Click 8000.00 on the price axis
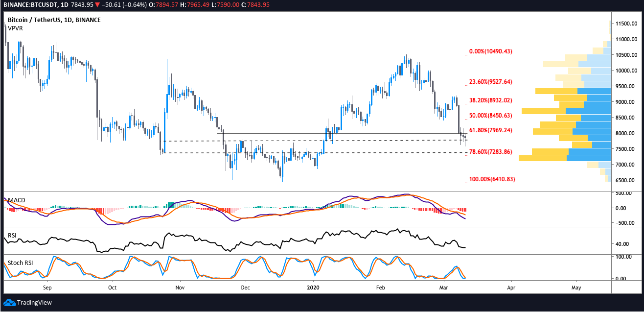The image size is (644, 312). 626,133
